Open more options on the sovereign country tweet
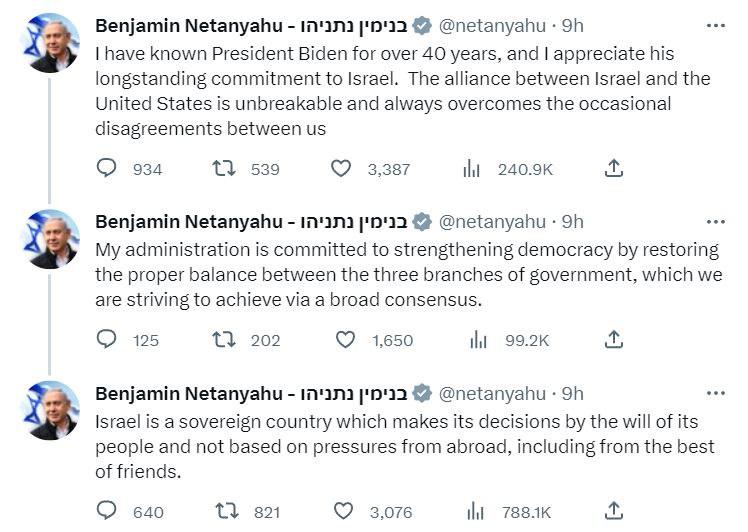This screenshot has width=748, height=532. pyautogui.click(x=715, y=393)
